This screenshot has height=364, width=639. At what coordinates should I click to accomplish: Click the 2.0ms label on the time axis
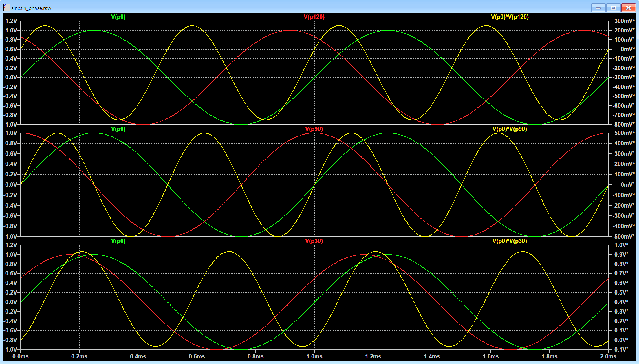608,356
